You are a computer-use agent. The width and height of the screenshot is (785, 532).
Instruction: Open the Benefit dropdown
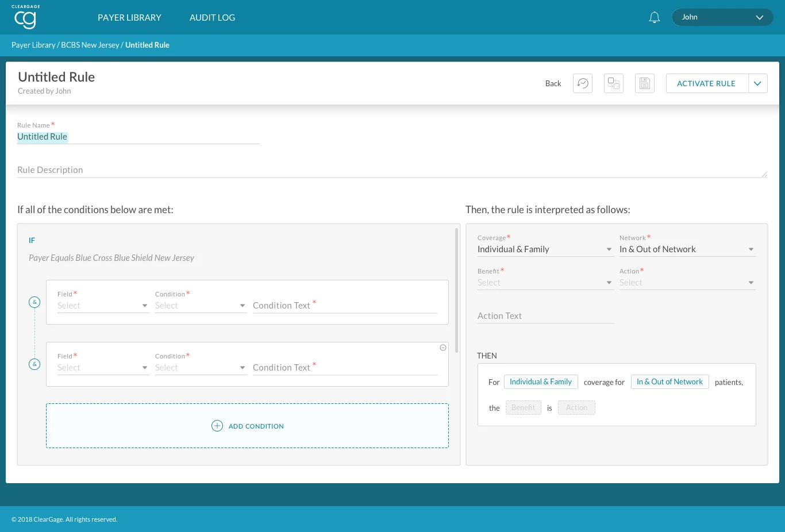point(545,283)
